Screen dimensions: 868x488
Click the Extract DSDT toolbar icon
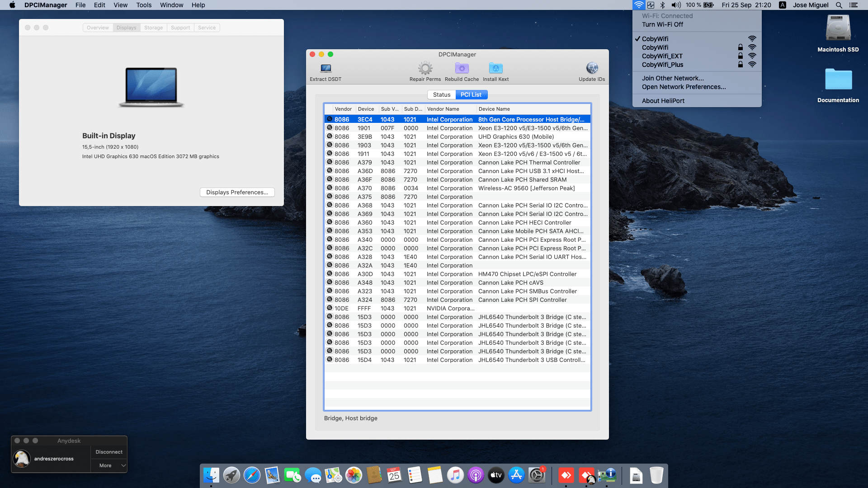(325, 69)
